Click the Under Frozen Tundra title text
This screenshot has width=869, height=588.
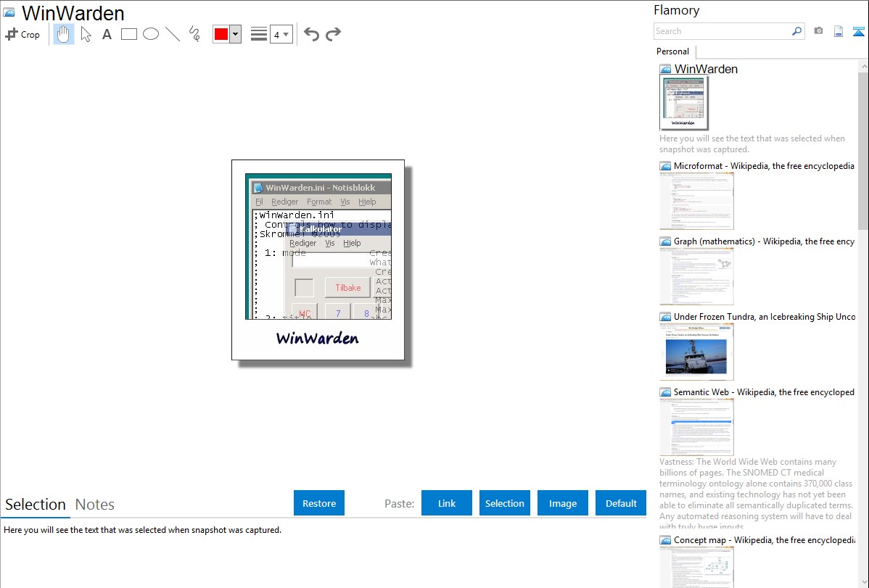tap(765, 316)
